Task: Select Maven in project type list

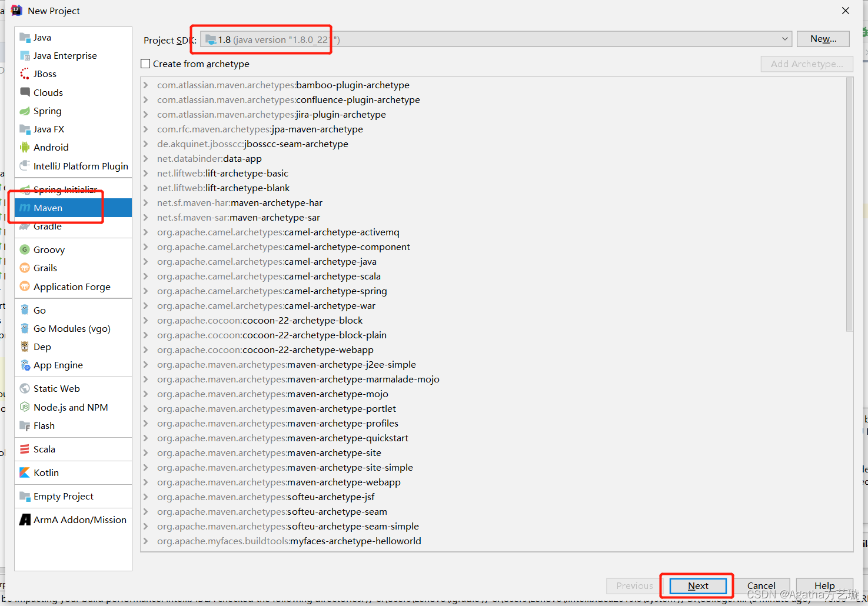Action: click(x=73, y=208)
